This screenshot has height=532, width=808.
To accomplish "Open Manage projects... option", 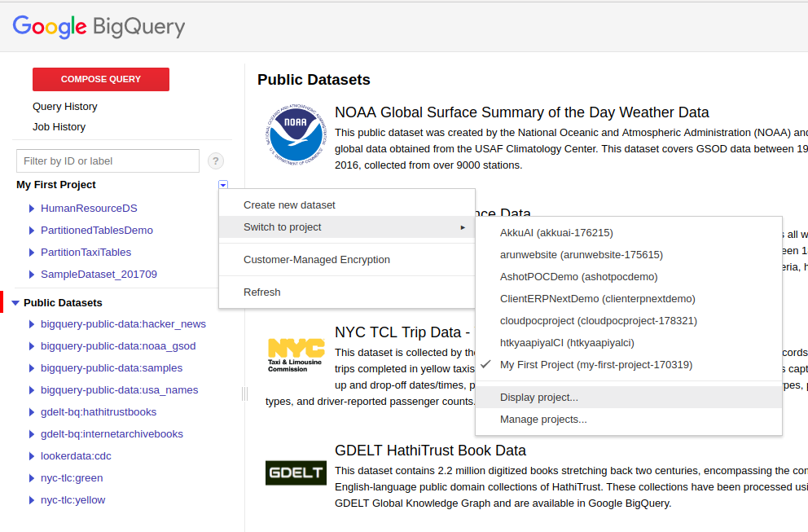I will [x=542, y=420].
